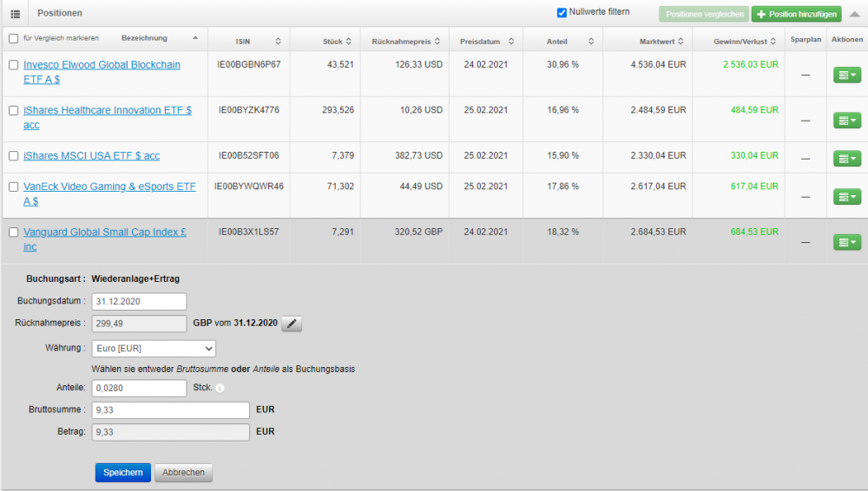
Task: Click the info icon next to Stck.
Action: coord(220,388)
